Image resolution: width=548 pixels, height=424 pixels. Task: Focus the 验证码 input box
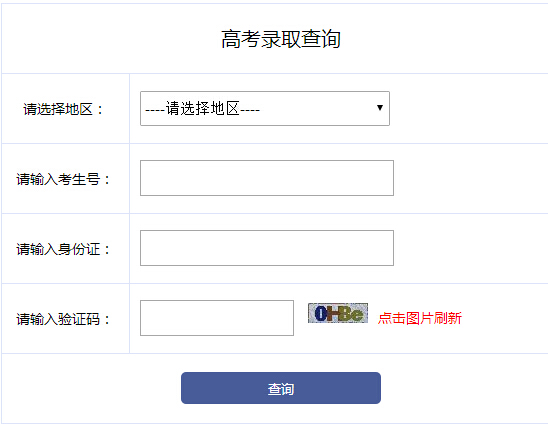tap(217, 318)
